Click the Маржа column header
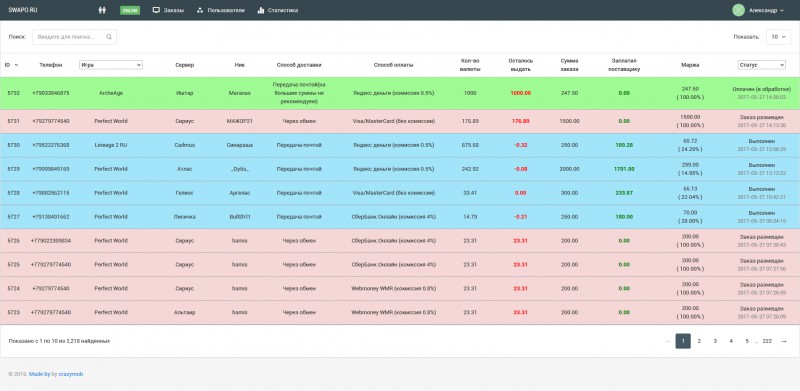The image size is (800, 391). 690,65
